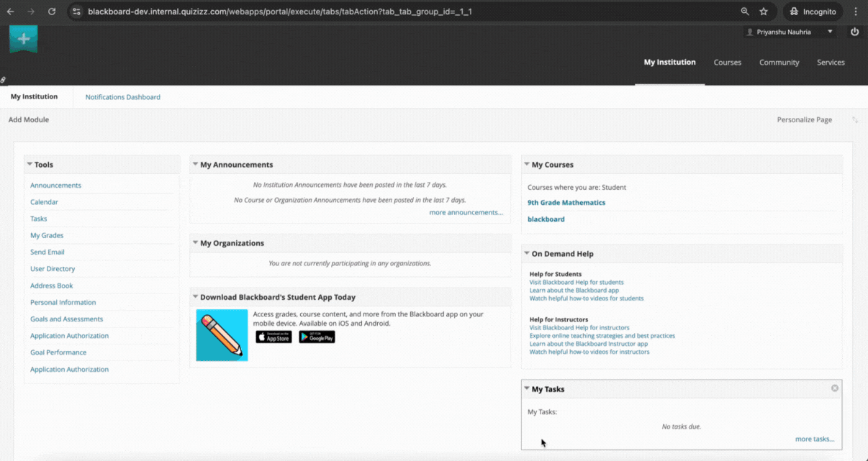Screen dimensions: 868x461
Task: Open the Community top tab
Action: click(x=779, y=63)
